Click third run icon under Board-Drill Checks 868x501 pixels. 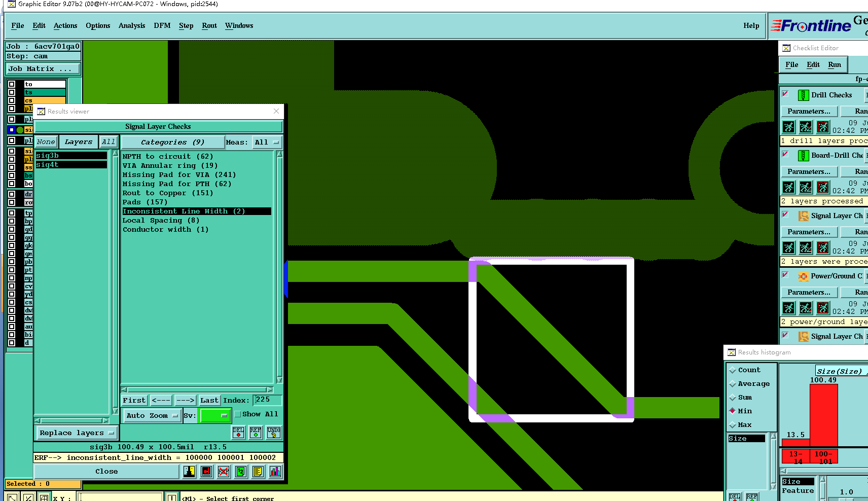823,187
